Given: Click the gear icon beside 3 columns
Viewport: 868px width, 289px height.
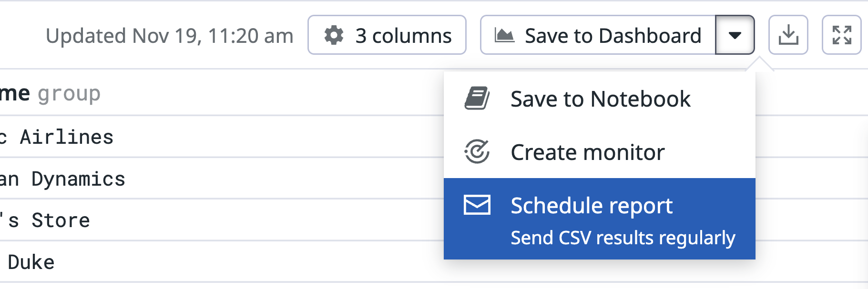Looking at the screenshot, I should (334, 35).
